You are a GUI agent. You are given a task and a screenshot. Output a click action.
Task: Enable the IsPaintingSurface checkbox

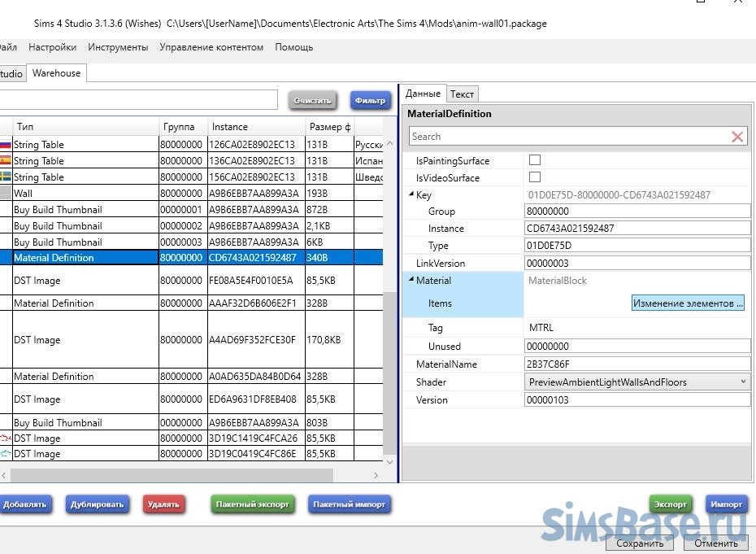coord(535,160)
